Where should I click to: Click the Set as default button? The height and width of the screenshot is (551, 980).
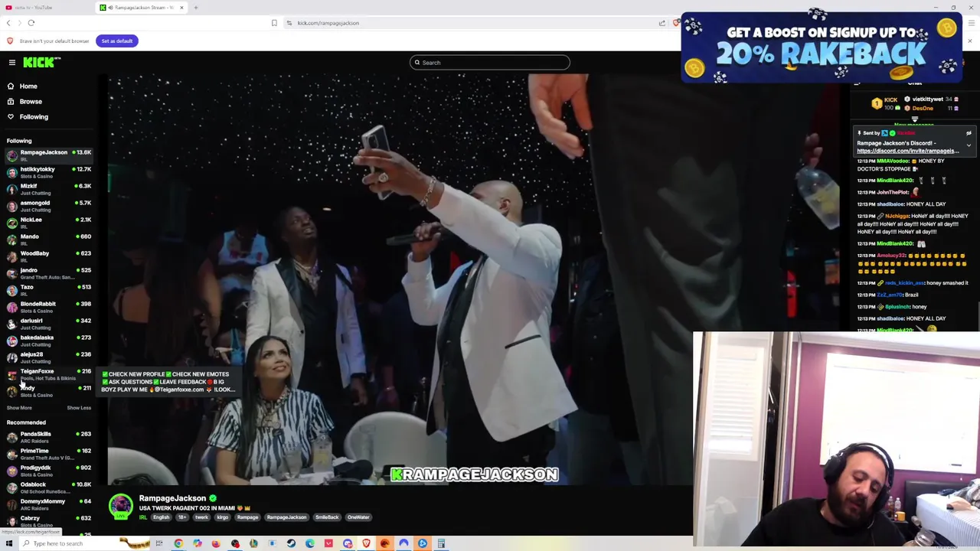[x=117, y=41]
